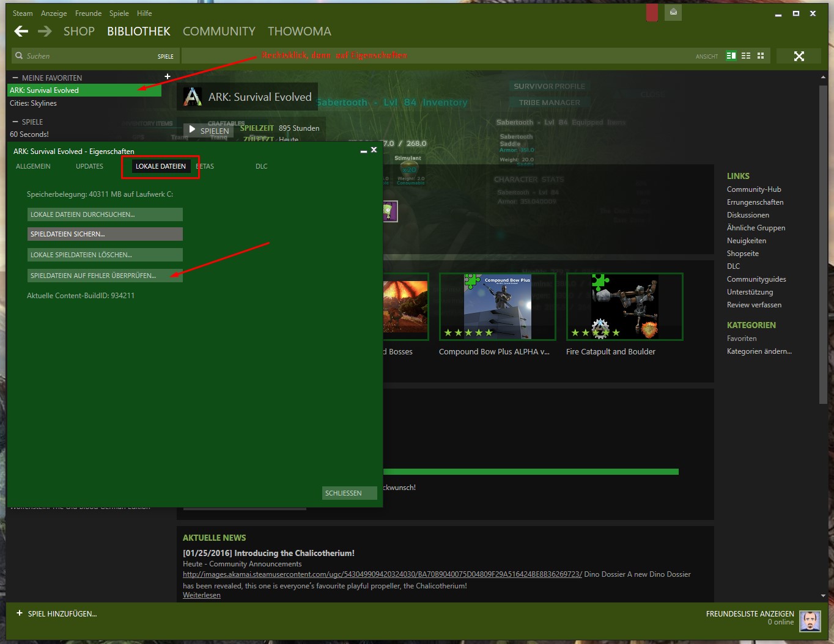The height and width of the screenshot is (644, 834).
Task: Switch to the DLC tab
Action: click(262, 166)
